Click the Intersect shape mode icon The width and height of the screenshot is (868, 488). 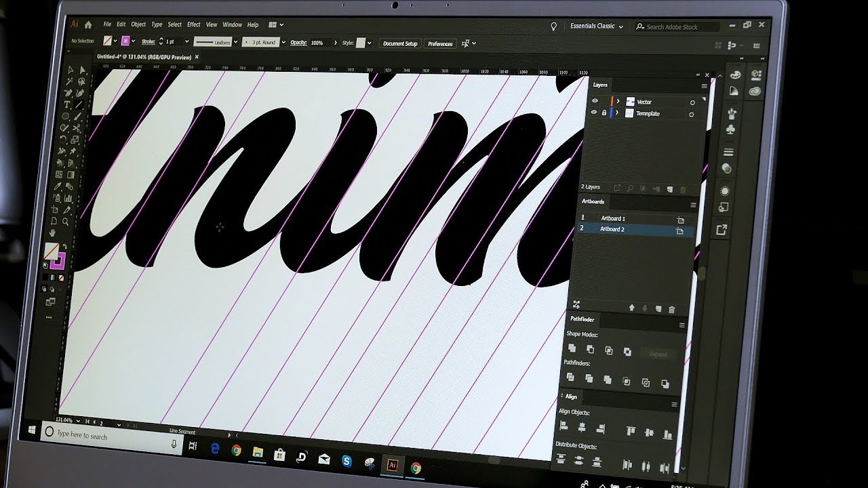click(608, 350)
